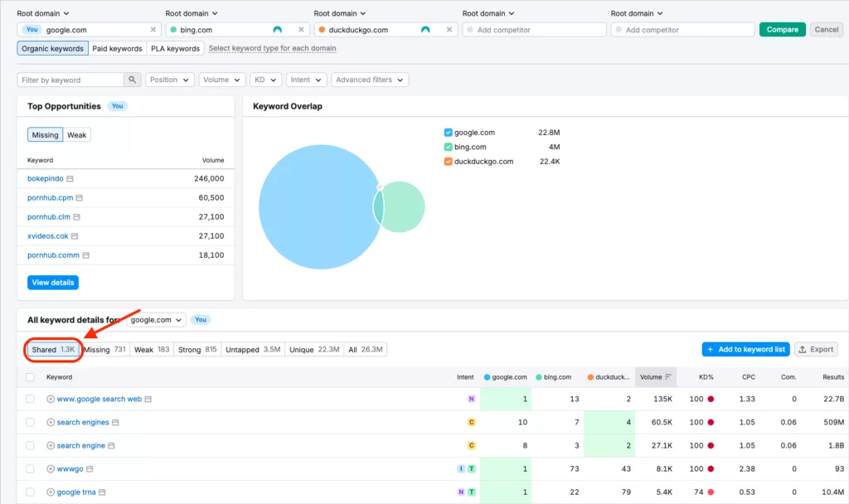The height and width of the screenshot is (504, 849).
Task: Expand plus icon for search engine keyword
Action: (51, 445)
